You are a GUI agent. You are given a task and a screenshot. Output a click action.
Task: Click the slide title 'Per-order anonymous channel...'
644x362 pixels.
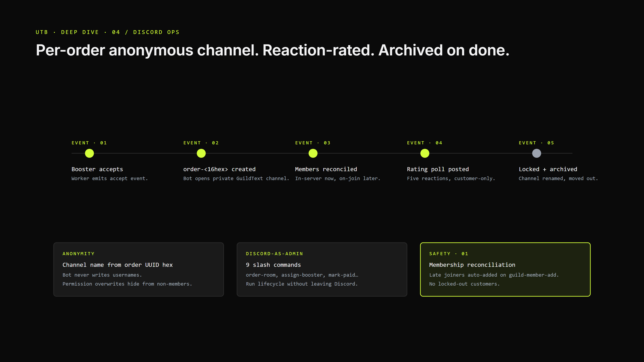[273, 50]
